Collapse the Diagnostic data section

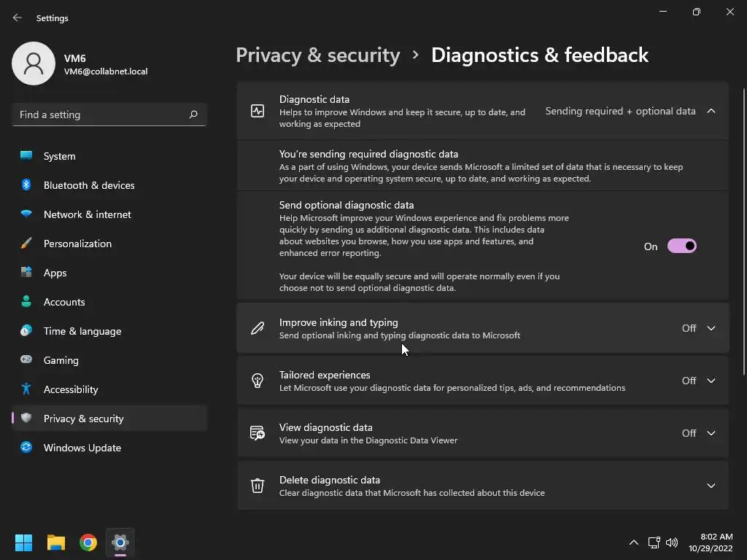tap(711, 111)
